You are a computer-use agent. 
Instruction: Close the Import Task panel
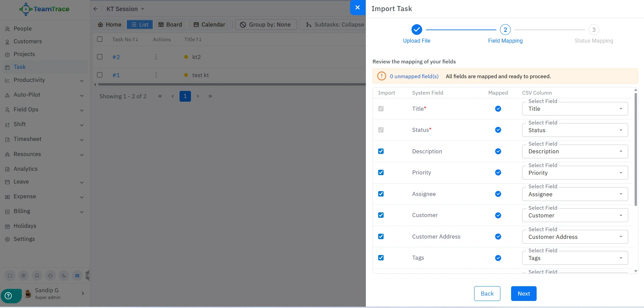357,7
